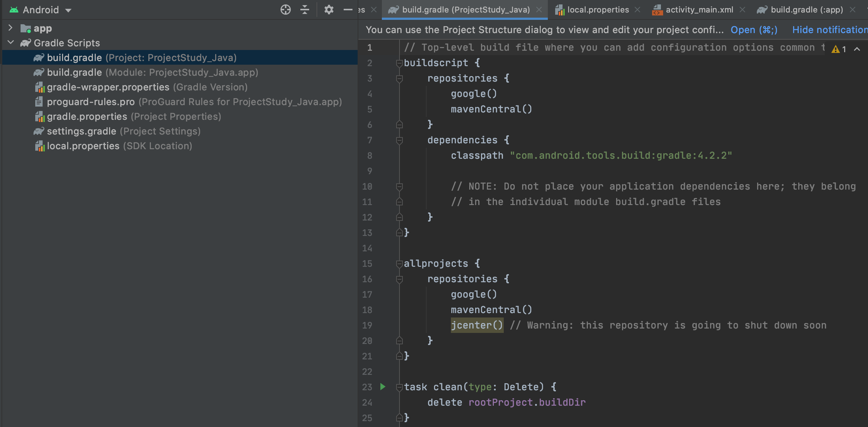Select gradle-wrapper.properties in the tree
Screen dimensions: 868x427
108,87
